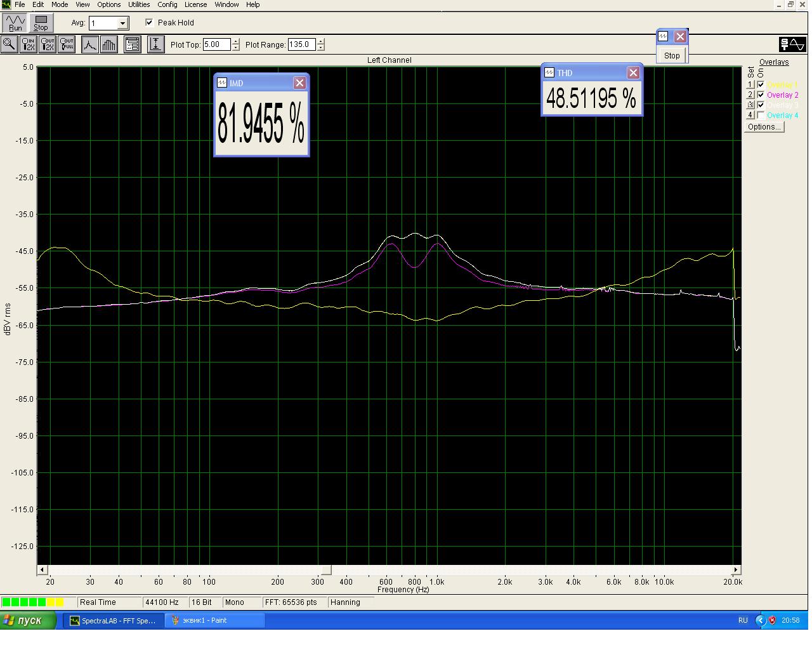Switch to bar graph plot style icon
812x650 pixels.
coord(108,44)
